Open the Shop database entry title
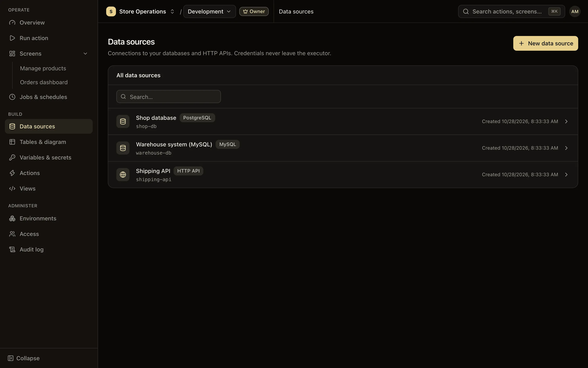 point(156,118)
